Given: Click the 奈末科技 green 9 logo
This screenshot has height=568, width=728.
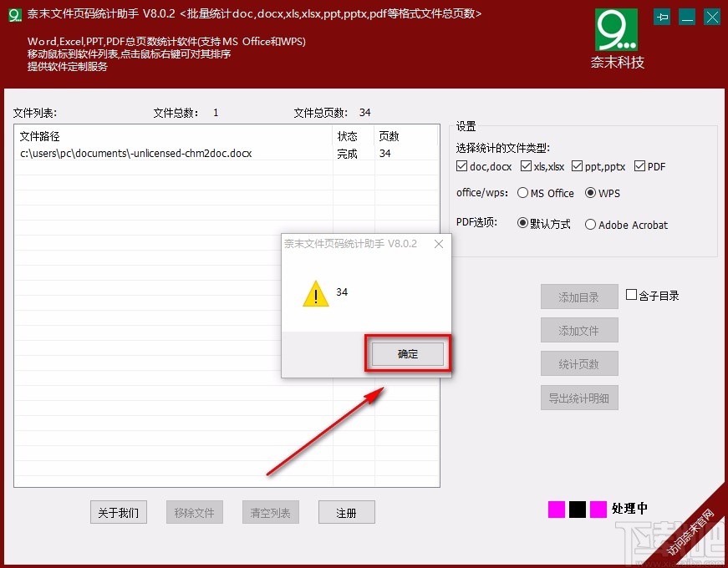Looking at the screenshot, I should [617, 30].
